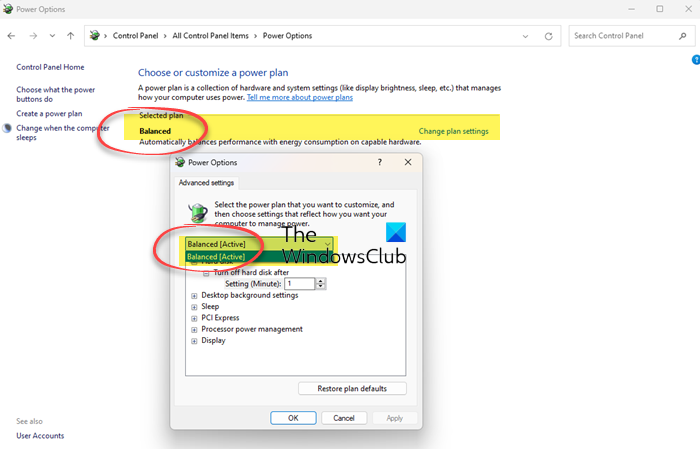
Task: Decrease the minutes with spinner down
Action: point(321,287)
